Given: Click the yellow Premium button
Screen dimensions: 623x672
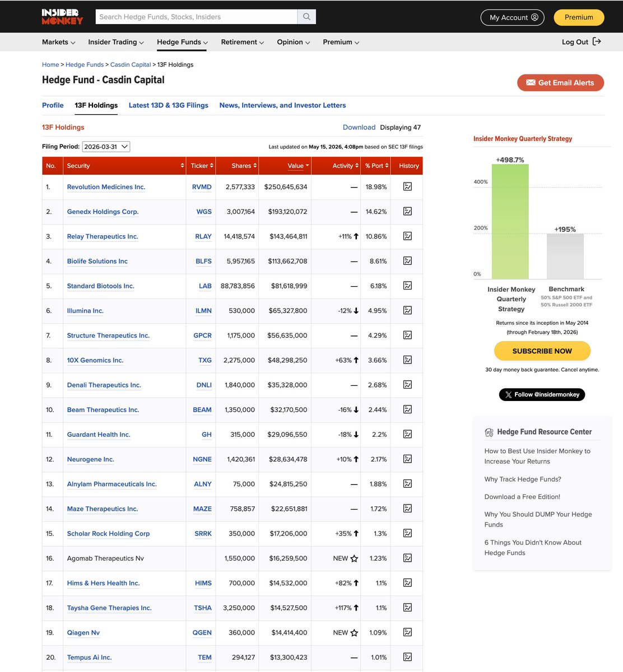Looking at the screenshot, I should coord(579,17).
